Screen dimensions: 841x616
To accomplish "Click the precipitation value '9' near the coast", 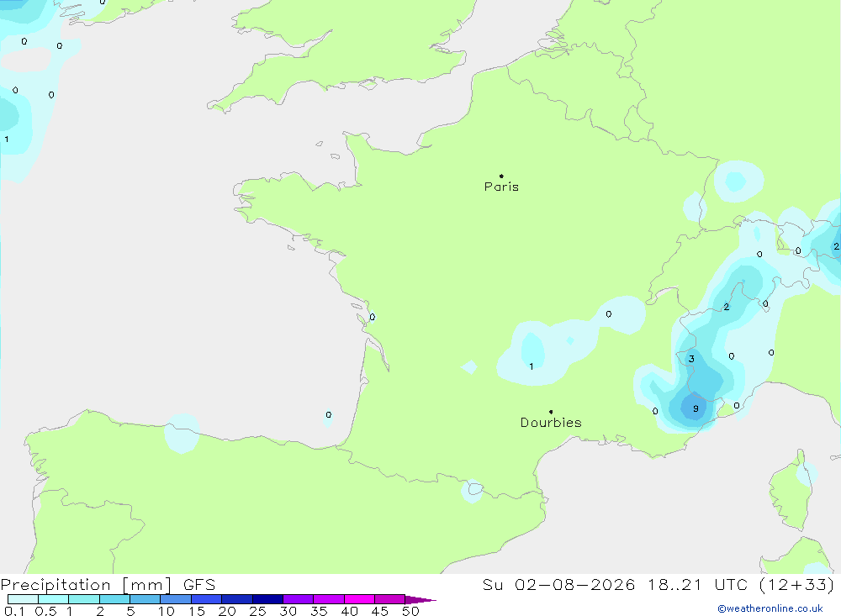I will point(696,408).
